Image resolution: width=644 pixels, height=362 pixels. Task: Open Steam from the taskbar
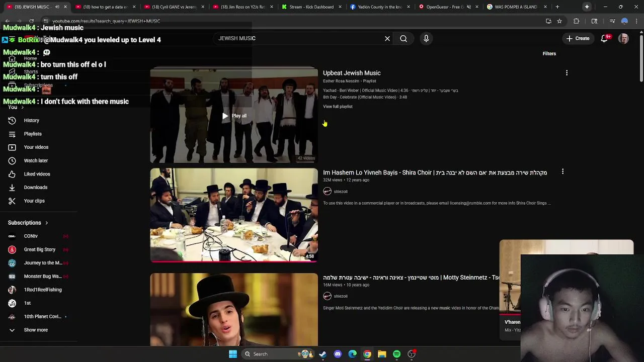pos(323,354)
